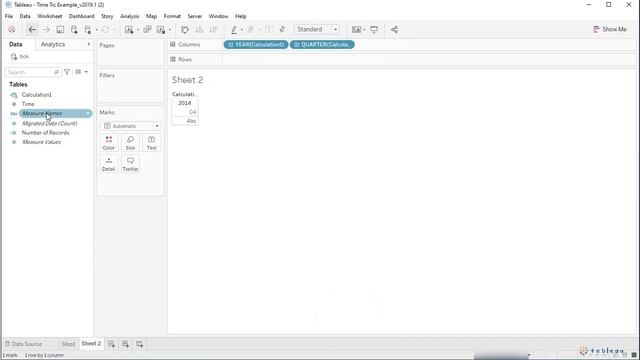Select the Sheet 2 tab
The width and height of the screenshot is (640, 360).
point(91,344)
